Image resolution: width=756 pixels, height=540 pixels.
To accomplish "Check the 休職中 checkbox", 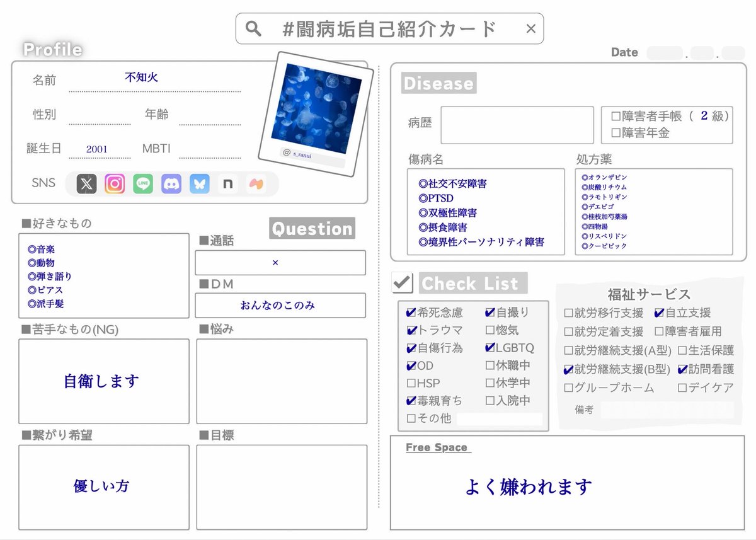I will click(490, 365).
